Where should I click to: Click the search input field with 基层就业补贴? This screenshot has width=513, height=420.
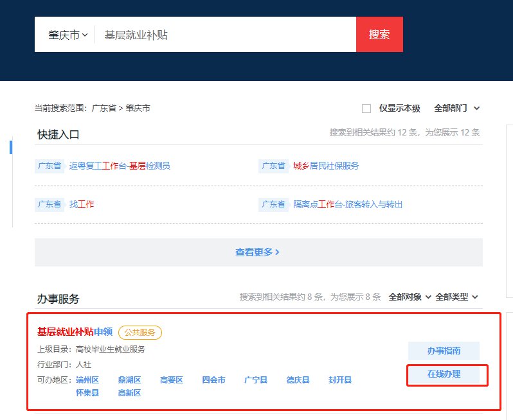225,35
